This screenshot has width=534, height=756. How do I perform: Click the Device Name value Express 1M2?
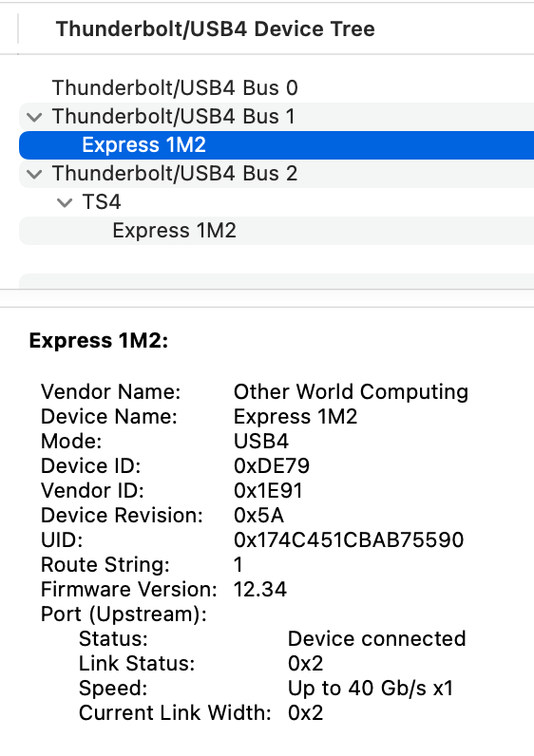tap(296, 417)
